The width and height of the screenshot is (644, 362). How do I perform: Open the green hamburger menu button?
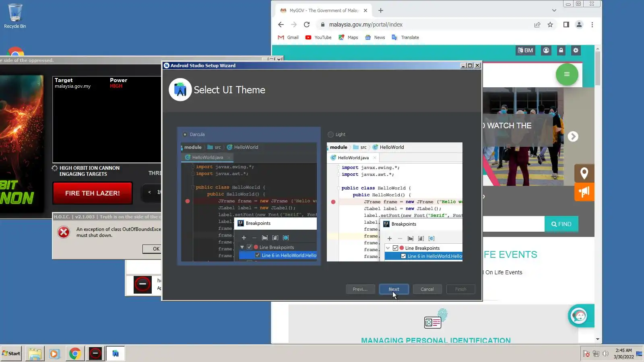click(567, 74)
